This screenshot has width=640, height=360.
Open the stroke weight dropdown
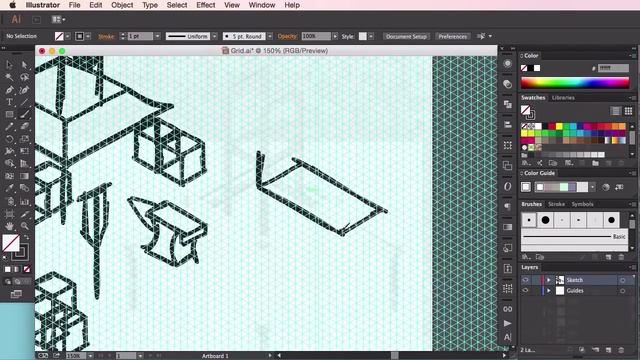(158, 36)
